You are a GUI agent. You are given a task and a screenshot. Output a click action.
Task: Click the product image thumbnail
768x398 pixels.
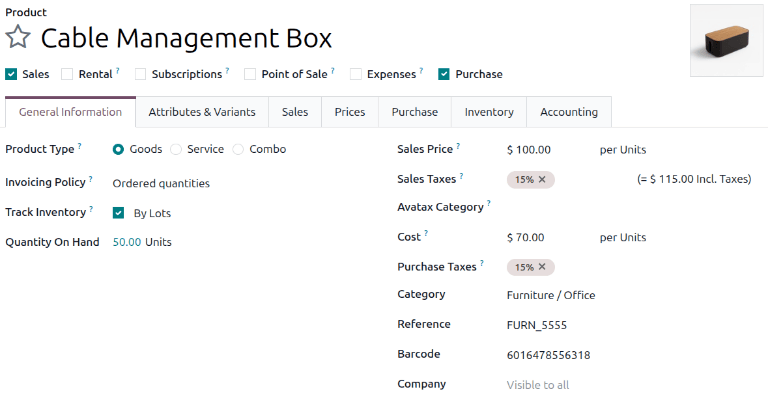(726, 41)
